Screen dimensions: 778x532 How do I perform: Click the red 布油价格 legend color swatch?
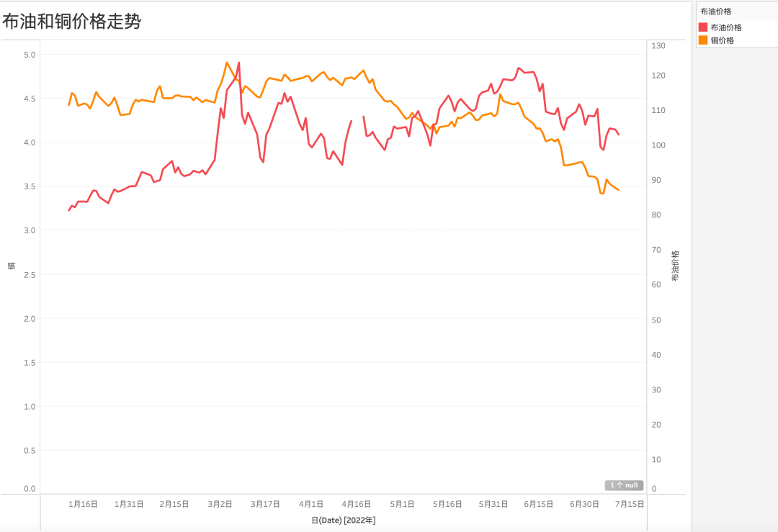tap(703, 27)
